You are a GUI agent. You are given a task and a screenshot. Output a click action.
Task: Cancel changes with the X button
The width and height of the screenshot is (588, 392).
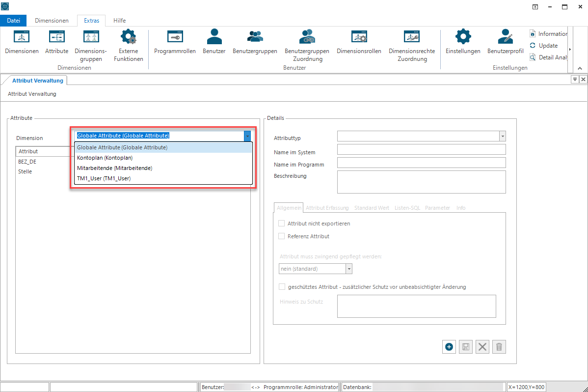(x=482, y=347)
